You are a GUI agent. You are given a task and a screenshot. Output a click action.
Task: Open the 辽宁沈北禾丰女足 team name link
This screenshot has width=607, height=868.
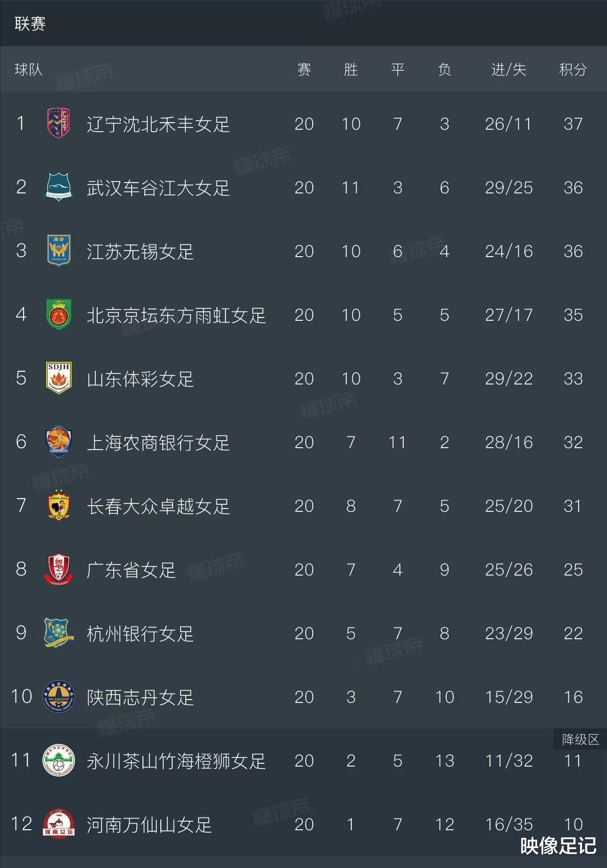pos(158,124)
